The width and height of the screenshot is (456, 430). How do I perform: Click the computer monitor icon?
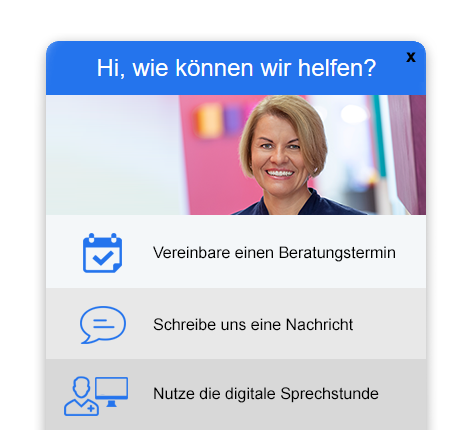point(111,392)
